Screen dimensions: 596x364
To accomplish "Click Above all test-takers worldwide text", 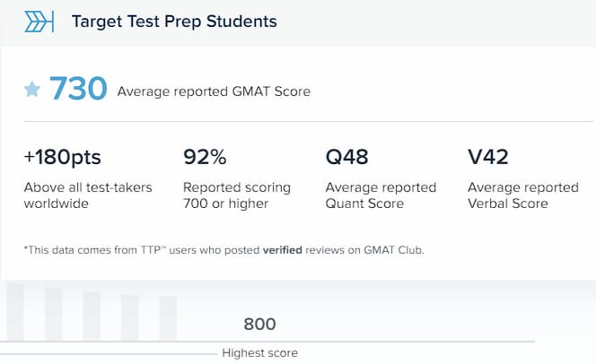I will [88, 195].
